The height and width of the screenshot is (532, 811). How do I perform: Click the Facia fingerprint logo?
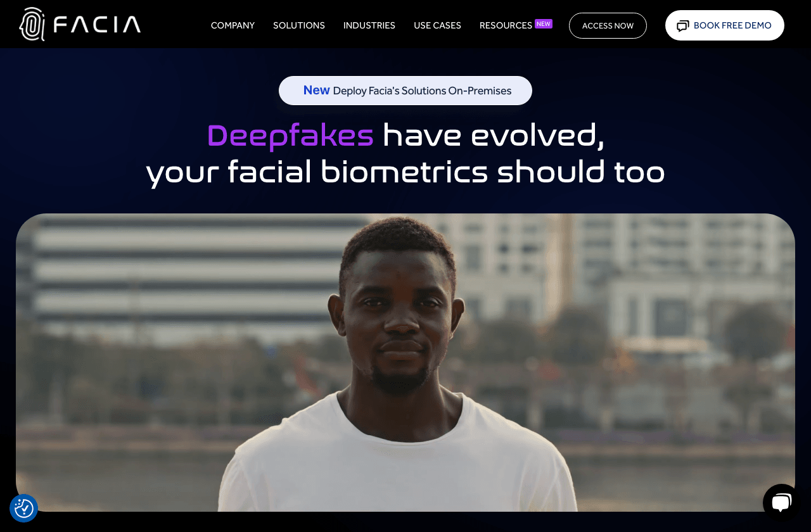coord(32,24)
